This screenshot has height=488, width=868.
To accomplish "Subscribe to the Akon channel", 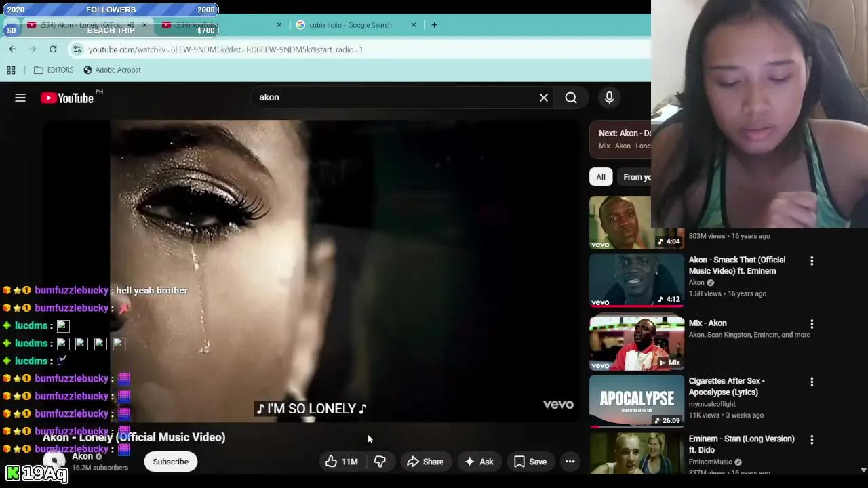I will tap(171, 462).
